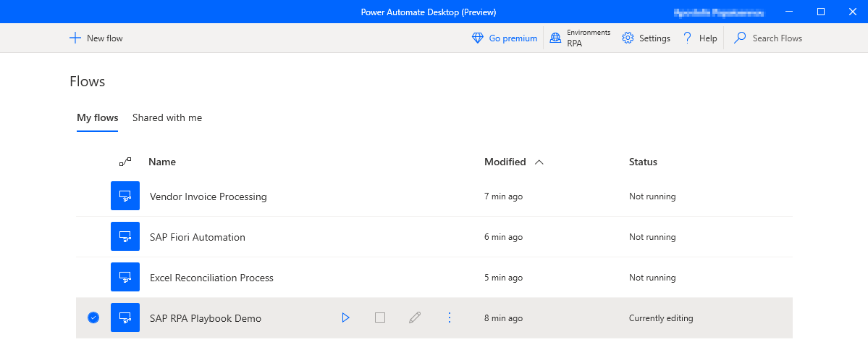Click the Help question mark icon
This screenshot has width=868, height=361.
pyautogui.click(x=688, y=38)
